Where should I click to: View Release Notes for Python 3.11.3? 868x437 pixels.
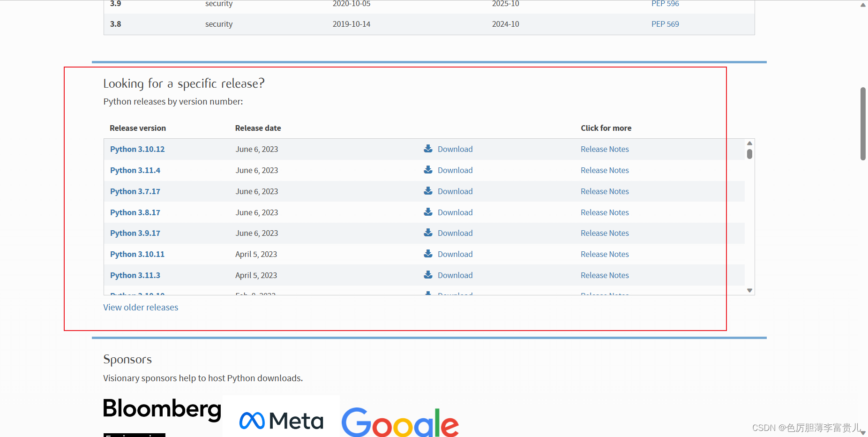[x=605, y=275]
